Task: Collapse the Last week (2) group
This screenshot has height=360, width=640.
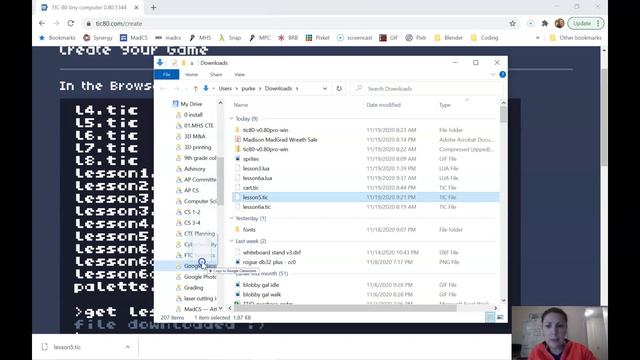Action: 231,241
